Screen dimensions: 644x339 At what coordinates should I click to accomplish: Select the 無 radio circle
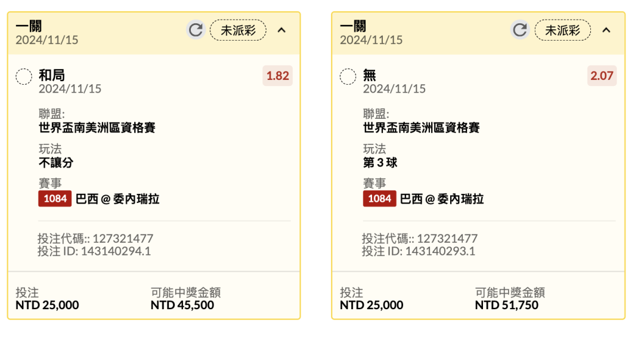[x=348, y=76]
